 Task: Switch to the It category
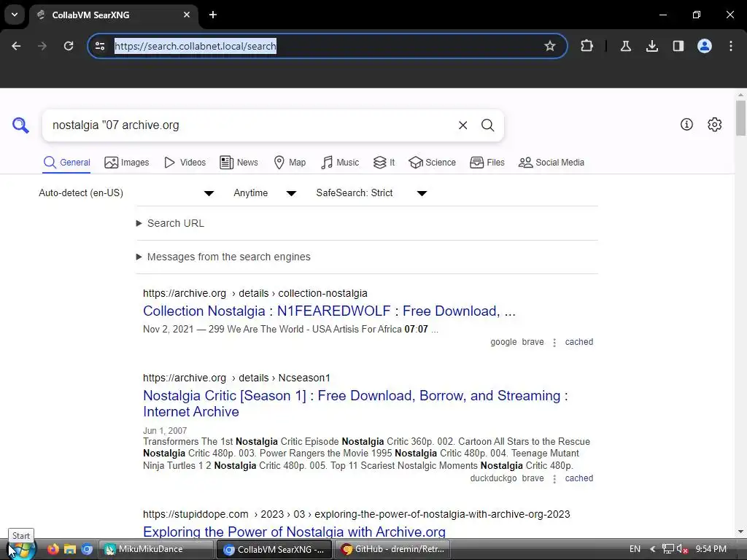(384, 163)
